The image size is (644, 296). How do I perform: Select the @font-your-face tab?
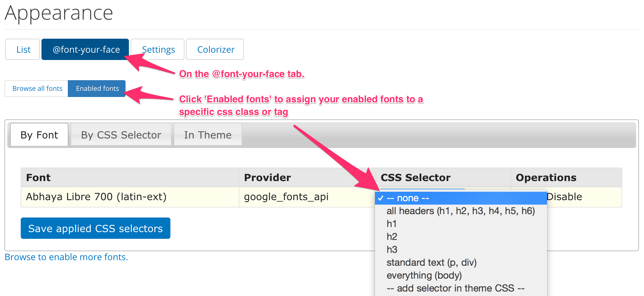tap(85, 49)
